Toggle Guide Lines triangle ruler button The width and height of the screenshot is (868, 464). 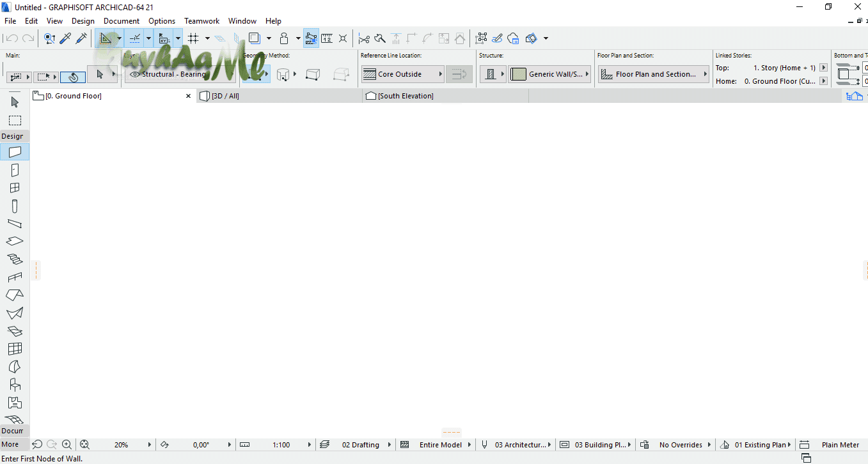(106, 38)
